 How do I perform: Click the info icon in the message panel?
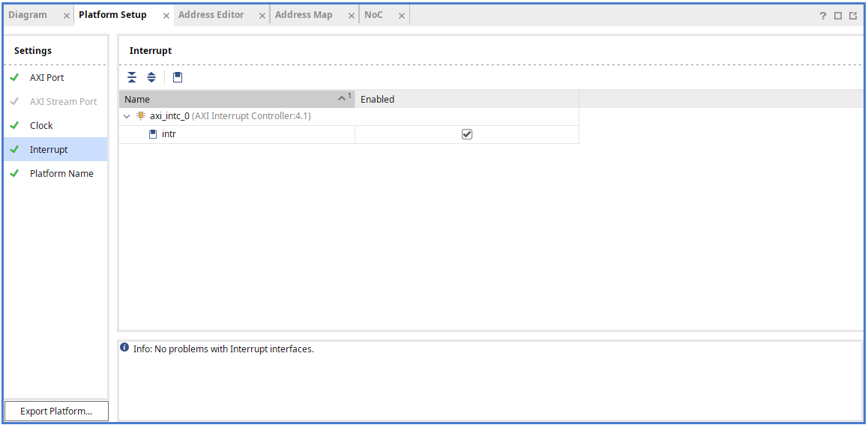point(124,348)
